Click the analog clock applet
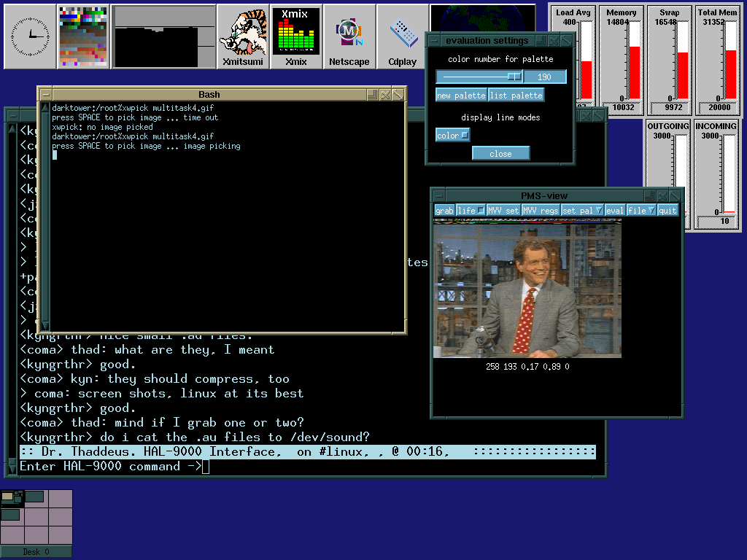Screen dimensions: 747x560 coord(30,36)
